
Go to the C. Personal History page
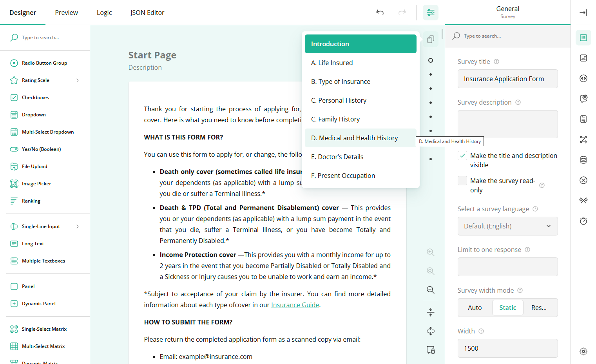(360, 100)
